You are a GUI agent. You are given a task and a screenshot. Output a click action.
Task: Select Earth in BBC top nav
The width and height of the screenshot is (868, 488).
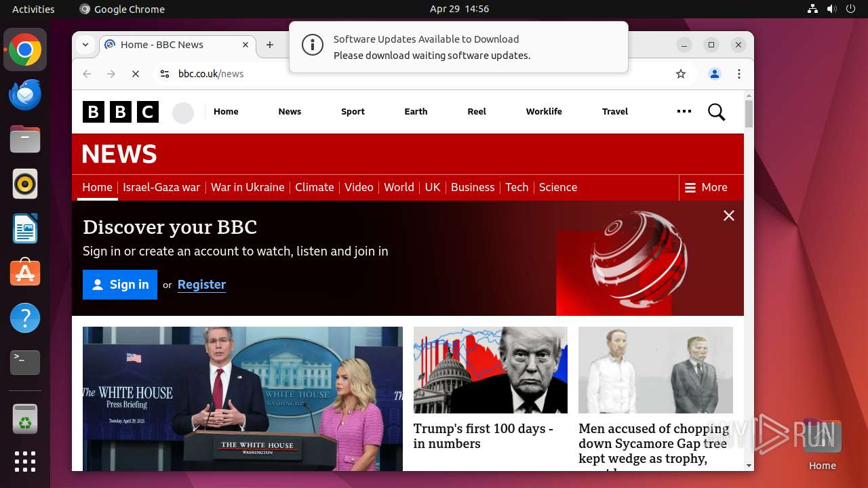[416, 112]
